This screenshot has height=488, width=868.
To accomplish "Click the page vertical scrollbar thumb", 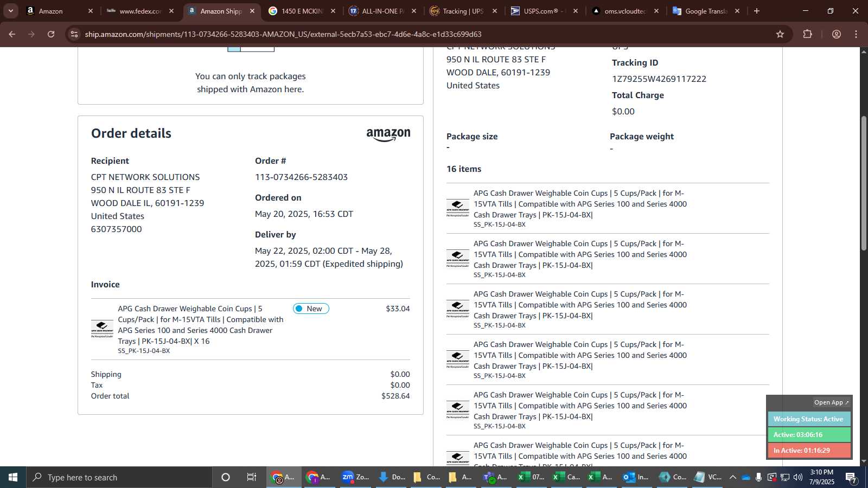I will pyautogui.click(x=864, y=183).
